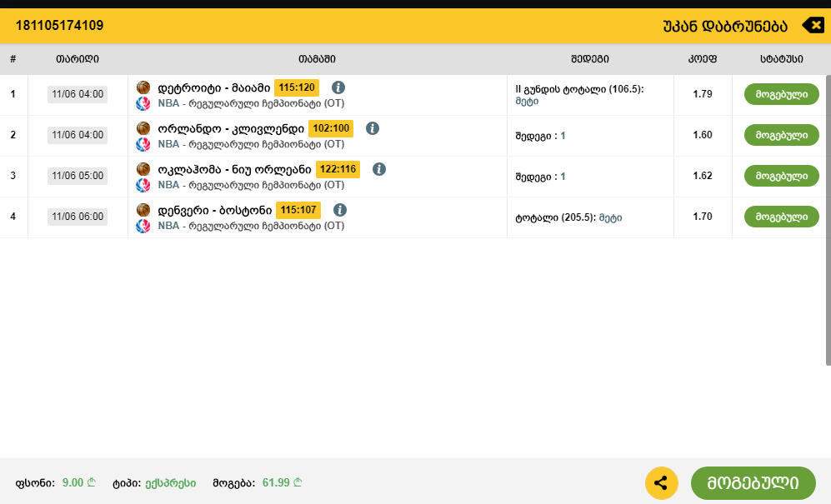Click coefficient 1.62
The width and height of the screenshot is (831, 504).
click(x=703, y=176)
